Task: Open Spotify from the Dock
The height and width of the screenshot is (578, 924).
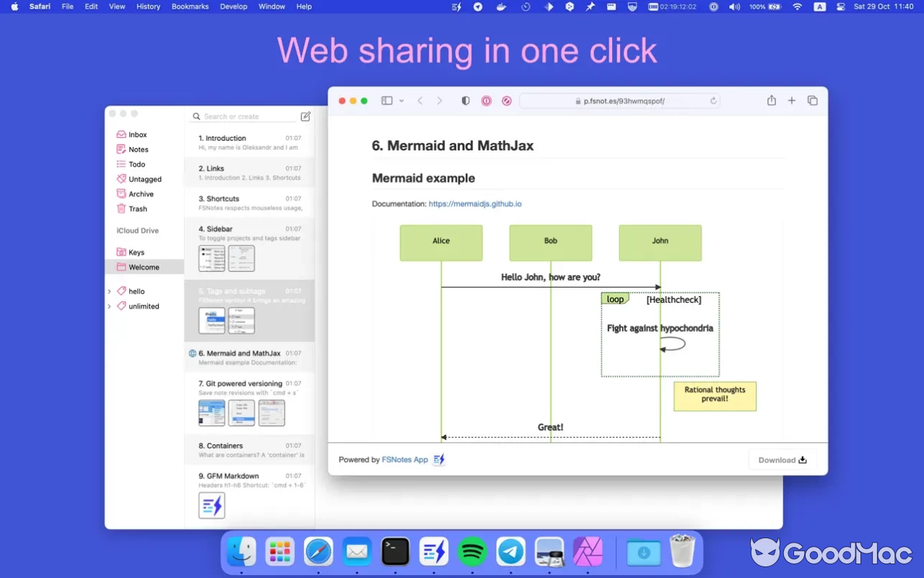Action: pos(472,553)
